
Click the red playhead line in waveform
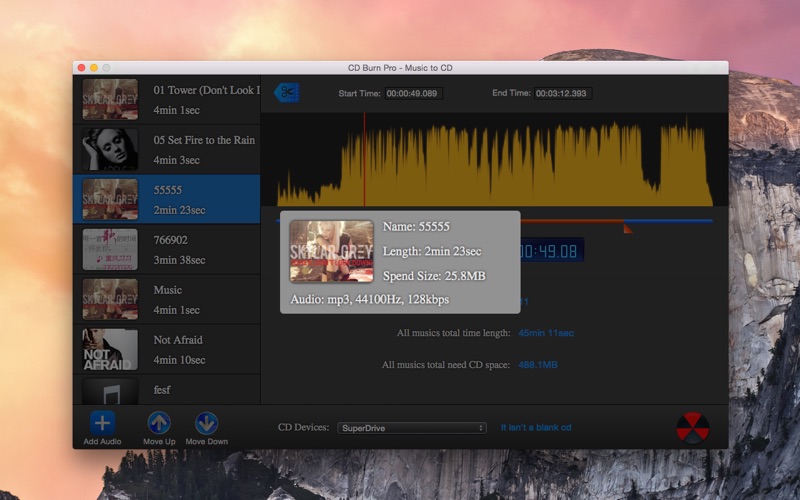[364, 159]
